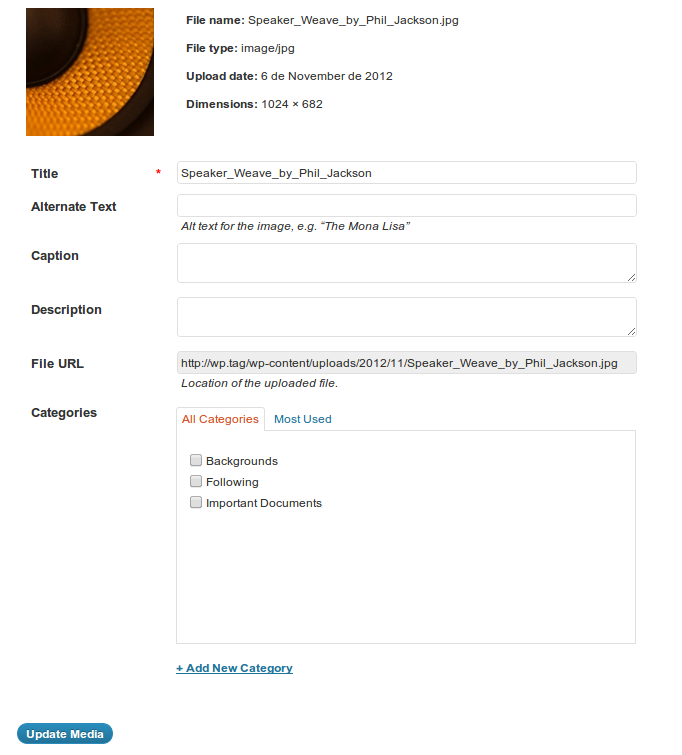The image size is (682, 755).
Task: Switch to the All Categories tab
Action: coord(220,419)
